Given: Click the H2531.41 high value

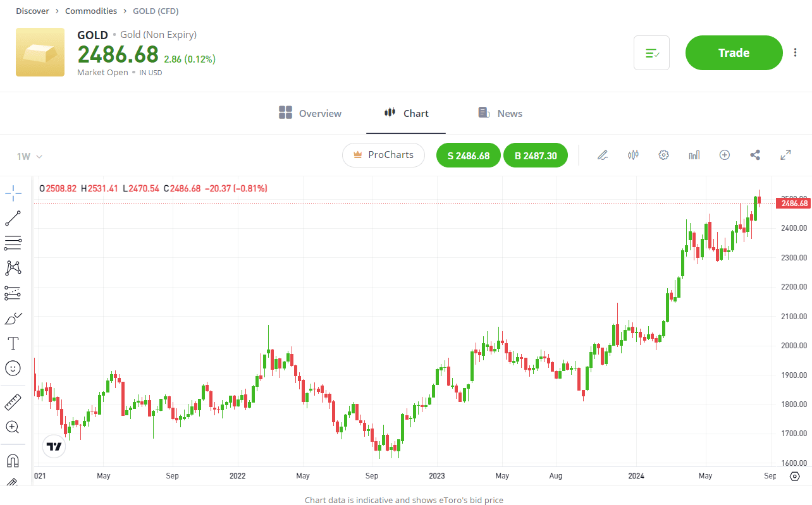Looking at the screenshot, I should click(x=99, y=188).
